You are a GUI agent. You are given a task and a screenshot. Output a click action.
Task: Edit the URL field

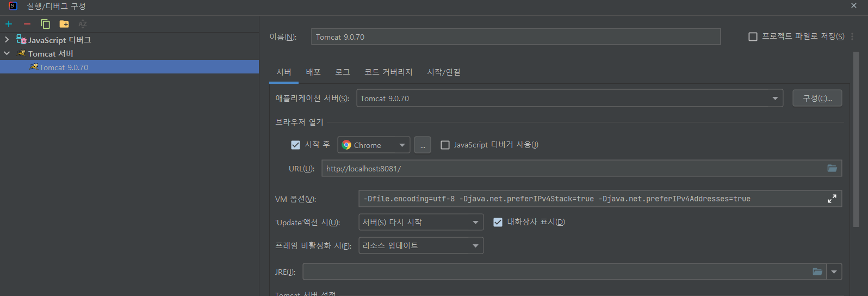[581, 168]
